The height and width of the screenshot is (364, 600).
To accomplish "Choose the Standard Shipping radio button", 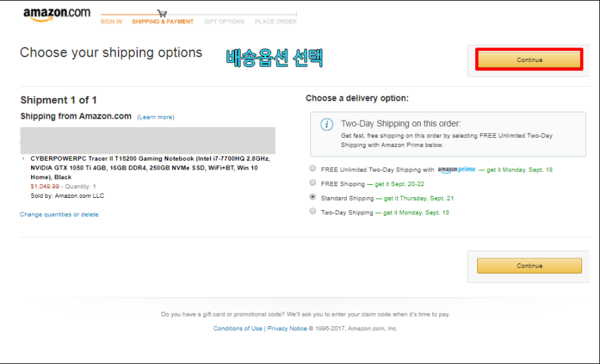I will pyautogui.click(x=313, y=196).
